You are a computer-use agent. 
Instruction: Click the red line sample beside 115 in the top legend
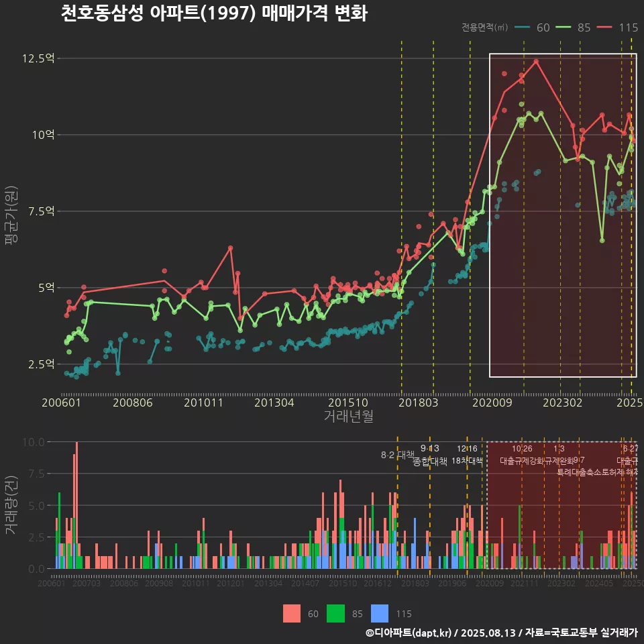point(604,28)
